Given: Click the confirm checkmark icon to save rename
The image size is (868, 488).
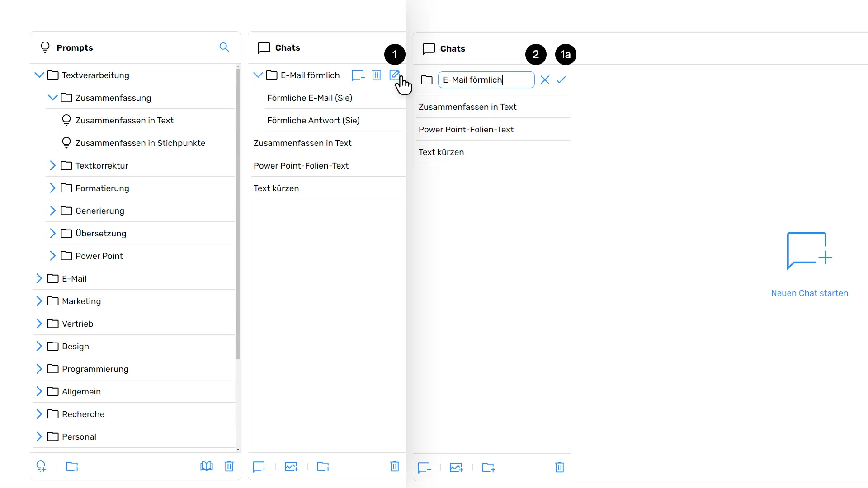Looking at the screenshot, I should coord(561,79).
